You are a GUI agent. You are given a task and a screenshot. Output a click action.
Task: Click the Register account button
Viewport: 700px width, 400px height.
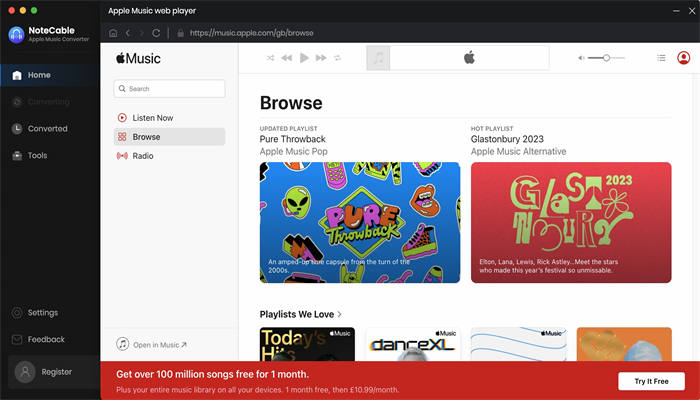coord(54,372)
